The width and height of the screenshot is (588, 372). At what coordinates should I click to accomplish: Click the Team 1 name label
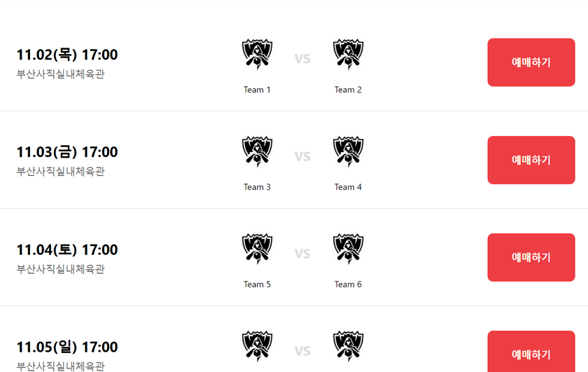coord(257,90)
